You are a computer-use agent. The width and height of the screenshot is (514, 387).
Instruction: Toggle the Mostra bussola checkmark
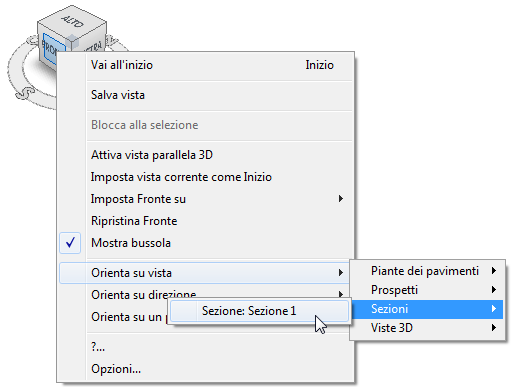tap(70, 243)
